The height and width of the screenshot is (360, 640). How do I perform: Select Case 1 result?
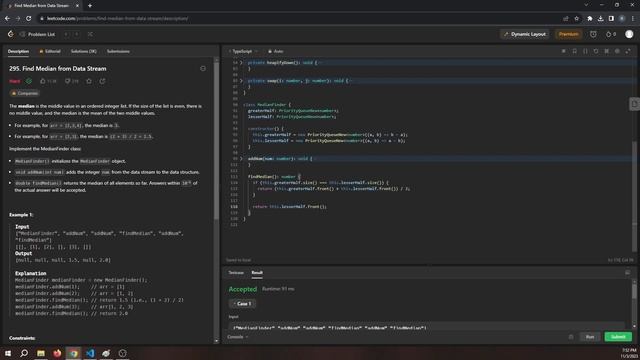pos(242,304)
